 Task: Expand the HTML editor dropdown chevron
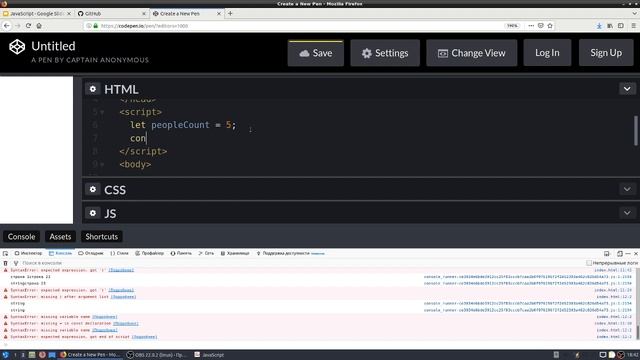point(627,89)
